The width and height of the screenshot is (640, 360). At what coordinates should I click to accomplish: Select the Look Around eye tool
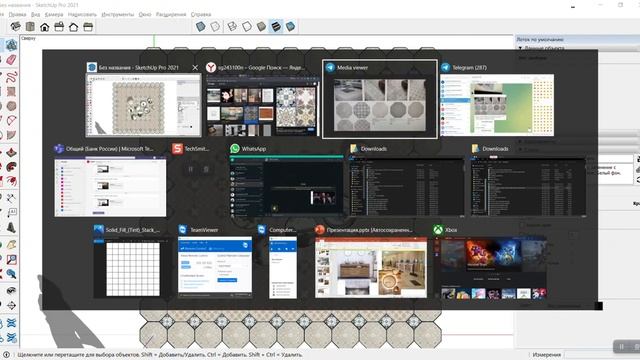(x=11, y=291)
